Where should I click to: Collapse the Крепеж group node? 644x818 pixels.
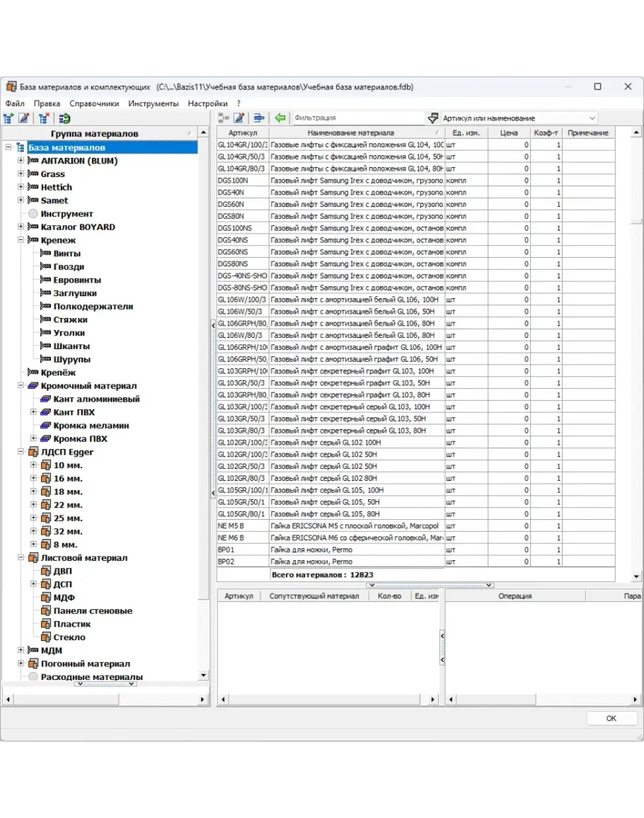coord(21,240)
